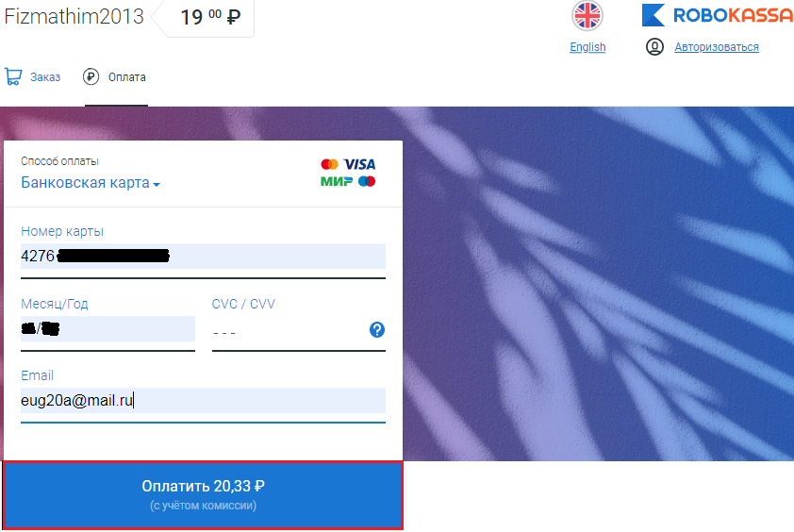Image resolution: width=794 pixels, height=532 pixels.
Task: Click the user profile icon beside Авторизоваться
Action: pos(654,47)
